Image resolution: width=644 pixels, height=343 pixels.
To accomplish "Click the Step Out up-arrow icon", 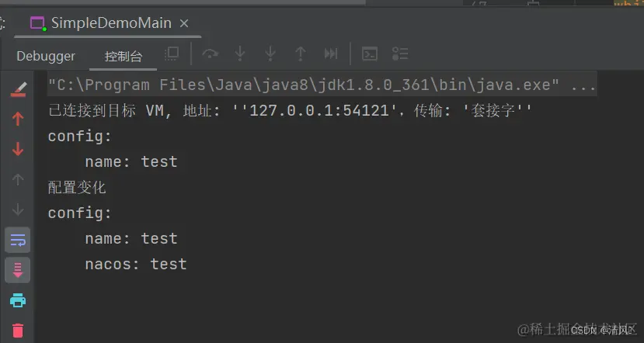I will pos(300,54).
